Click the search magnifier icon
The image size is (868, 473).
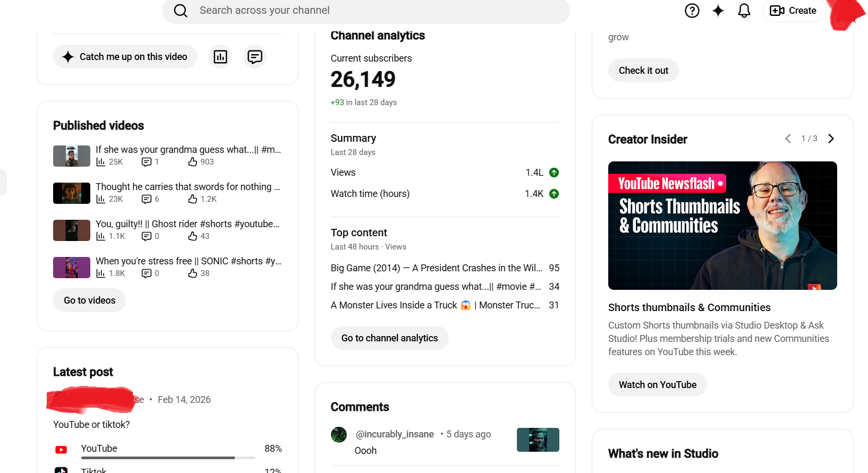pos(181,11)
